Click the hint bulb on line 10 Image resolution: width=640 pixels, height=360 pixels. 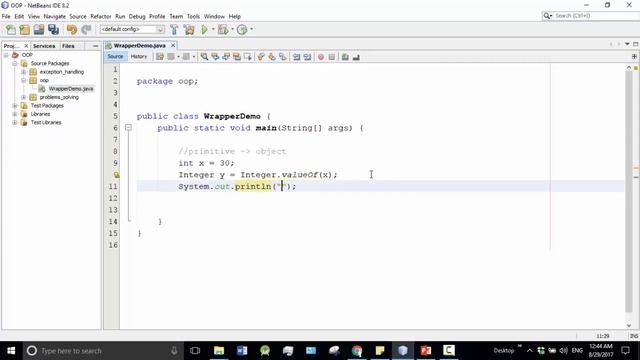click(x=116, y=175)
